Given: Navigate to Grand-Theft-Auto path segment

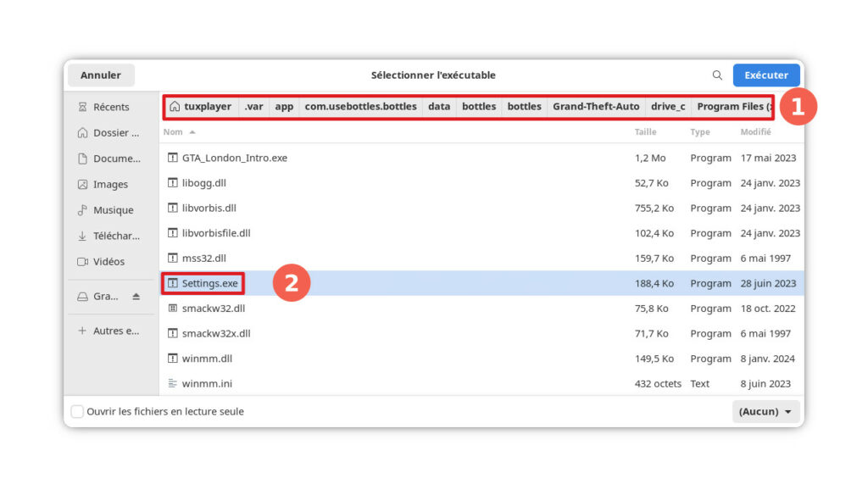Looking at the screenshot, I should (596, 107).
